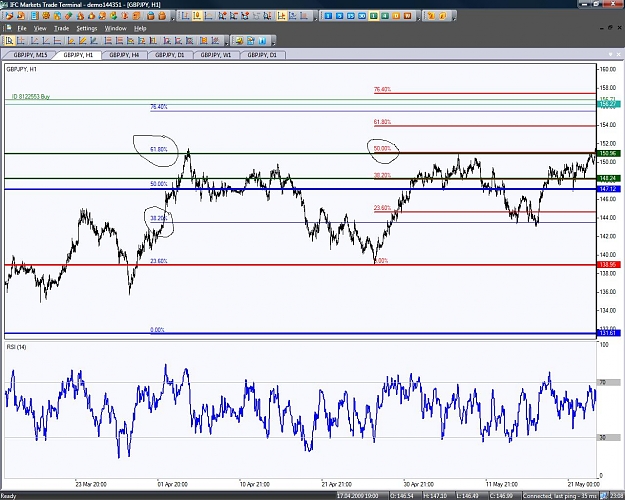This screenshot has height=500, width=625.
Task: Switch chart to bar style
Action: [x=185, y=16]
